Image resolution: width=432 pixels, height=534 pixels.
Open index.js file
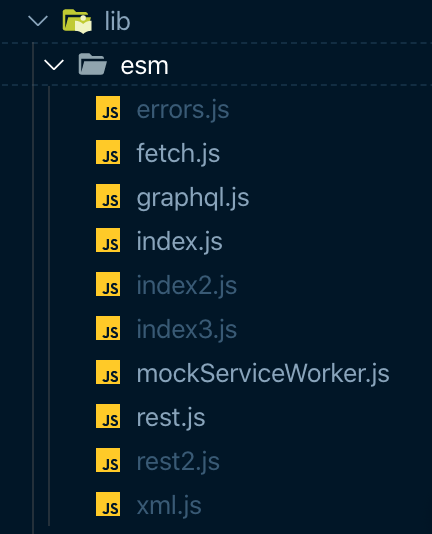[x=180, y=241]
